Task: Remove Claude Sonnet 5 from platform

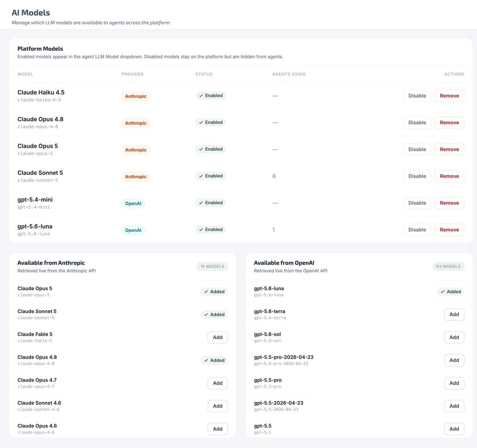Action: tap(450, 176)
